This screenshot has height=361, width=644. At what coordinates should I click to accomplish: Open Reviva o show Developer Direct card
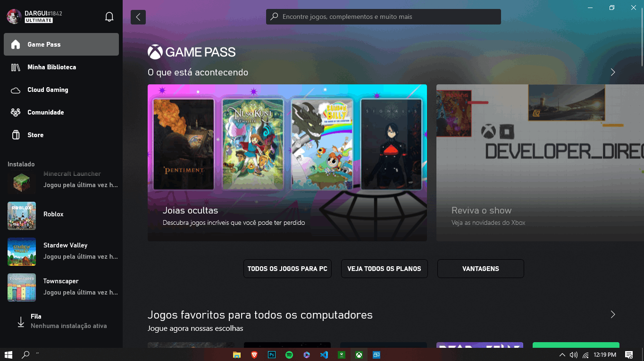[x=540, y=163]
